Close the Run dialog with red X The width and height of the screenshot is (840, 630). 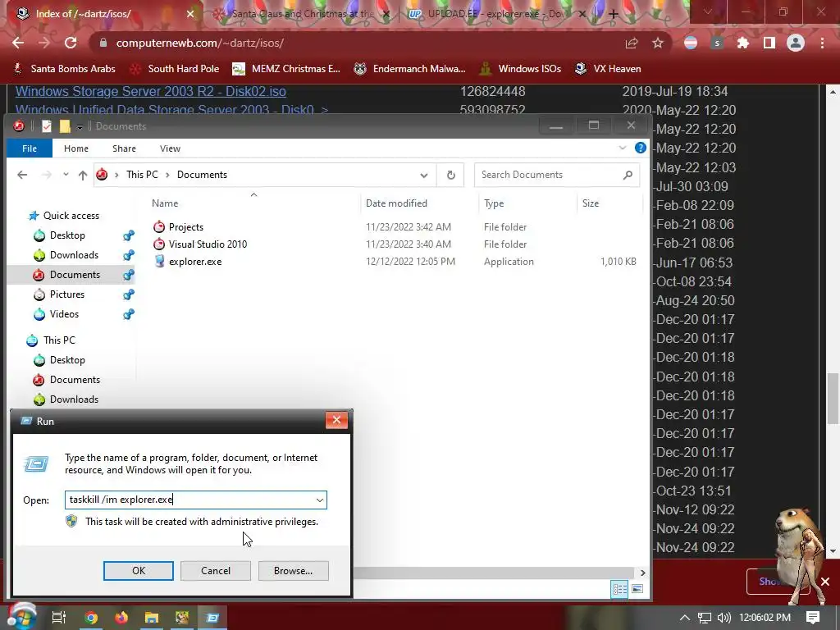tap(336, 420)
